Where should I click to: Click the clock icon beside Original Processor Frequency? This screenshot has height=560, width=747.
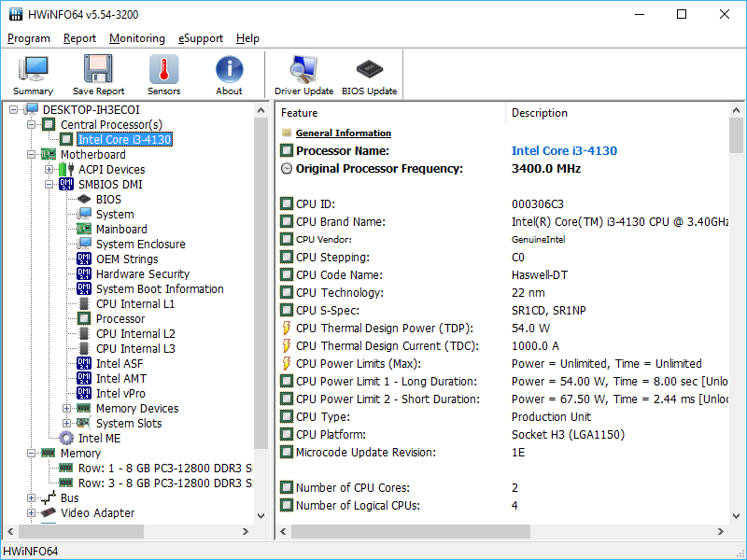(287, 169)
